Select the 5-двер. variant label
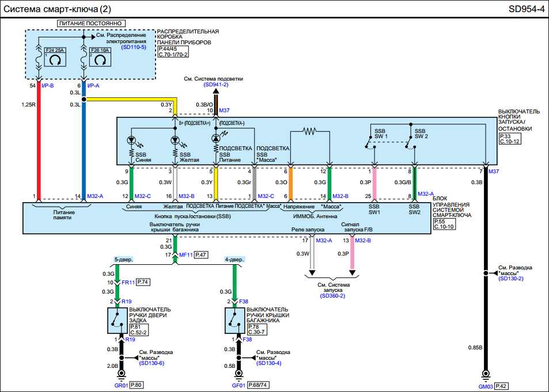 click(123, 260)
